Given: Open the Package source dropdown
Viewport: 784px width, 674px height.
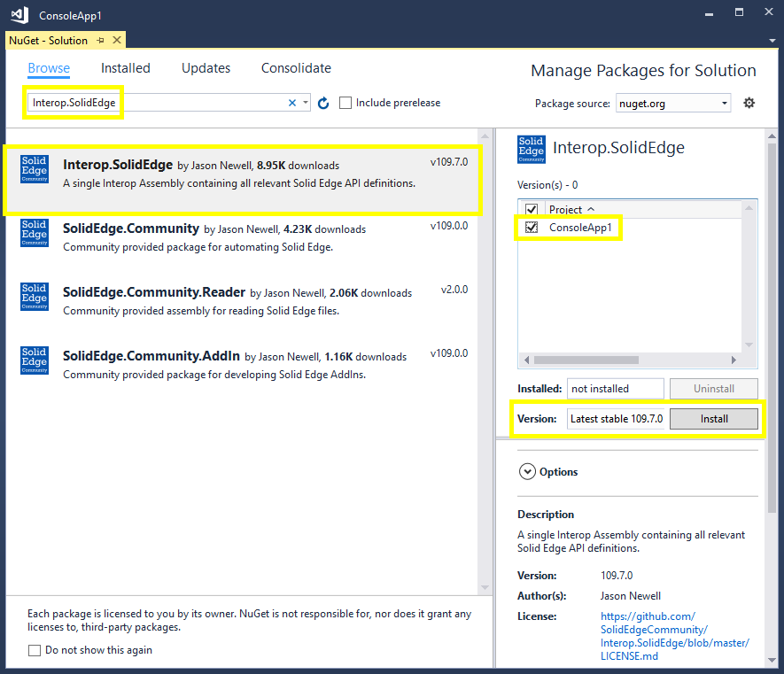Looking at the screenshot, I should pos(673,104).
